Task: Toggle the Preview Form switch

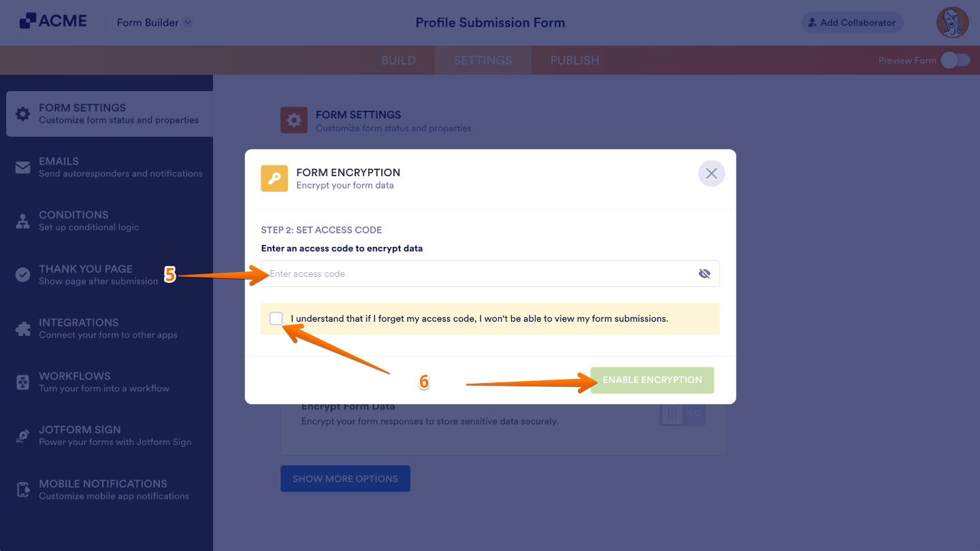Action: (955, 60)
